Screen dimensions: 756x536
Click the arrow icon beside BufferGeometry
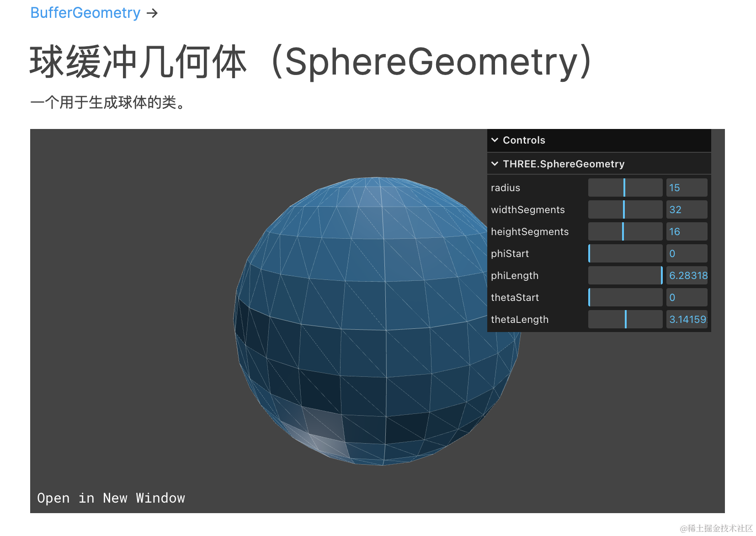click(x=152, y=13)
